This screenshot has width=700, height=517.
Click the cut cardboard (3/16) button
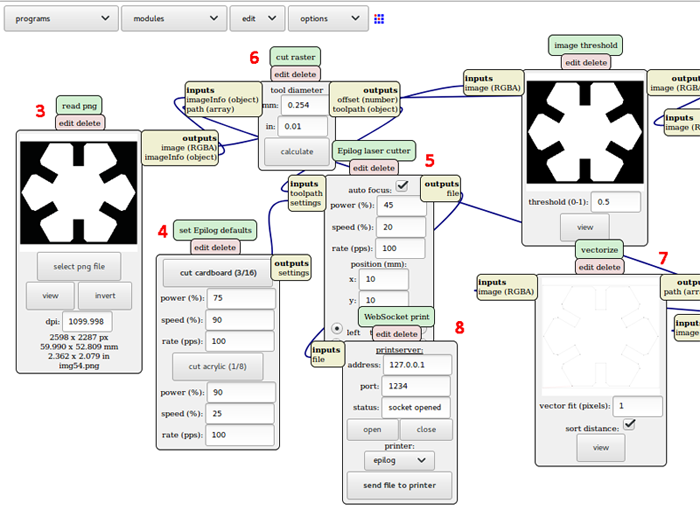(x=218, y=273)
